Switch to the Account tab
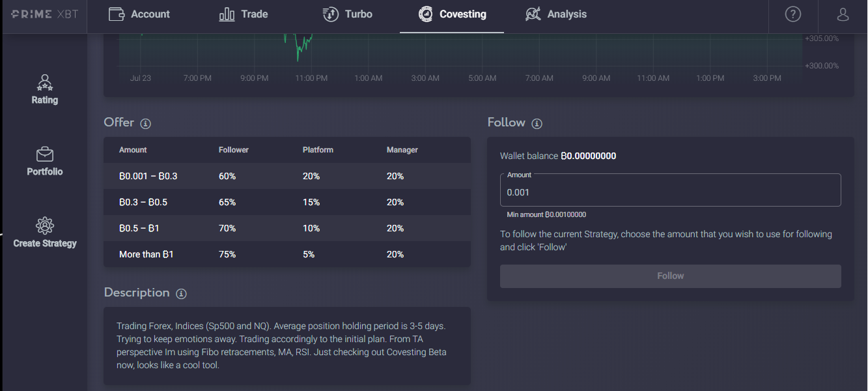Screen dimensions: 868x391 coord(139,14)
